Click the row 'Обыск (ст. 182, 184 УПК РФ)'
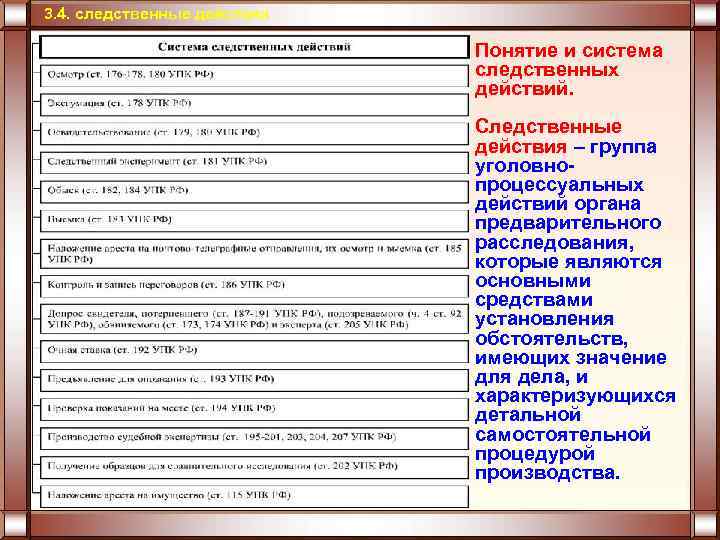 pos(254,191)
